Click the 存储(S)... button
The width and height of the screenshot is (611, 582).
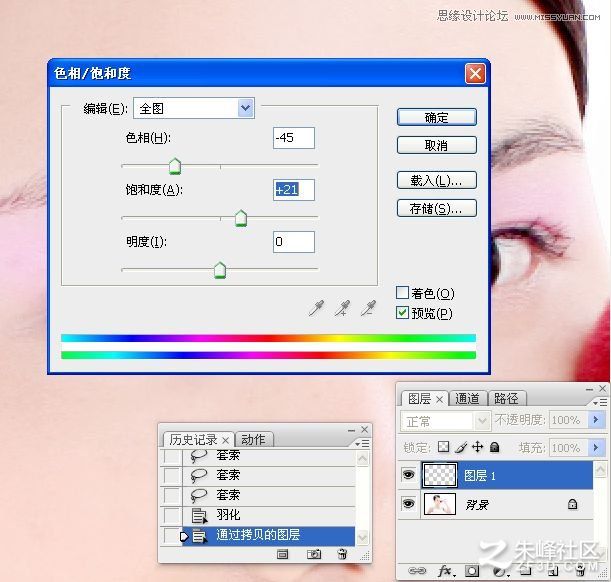436,208
